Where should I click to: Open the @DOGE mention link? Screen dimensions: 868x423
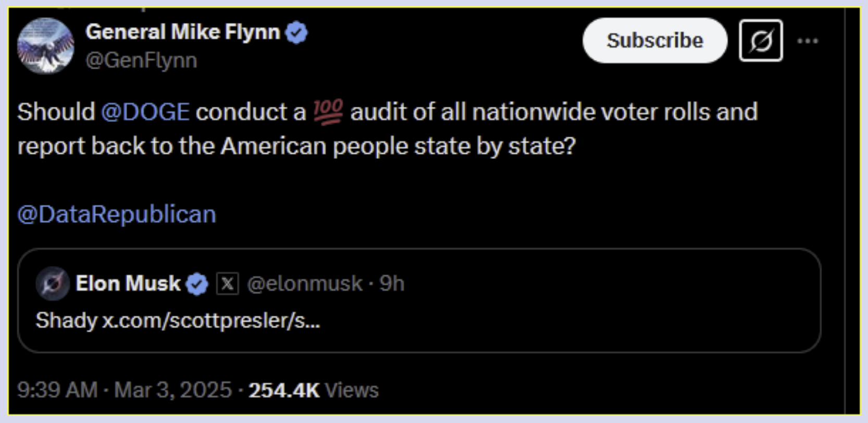point(145,112)
